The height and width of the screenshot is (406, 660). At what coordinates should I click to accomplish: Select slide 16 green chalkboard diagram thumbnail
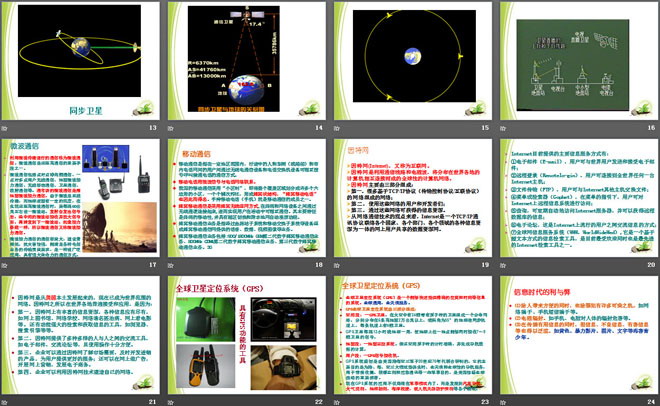(x=579, y=61)
